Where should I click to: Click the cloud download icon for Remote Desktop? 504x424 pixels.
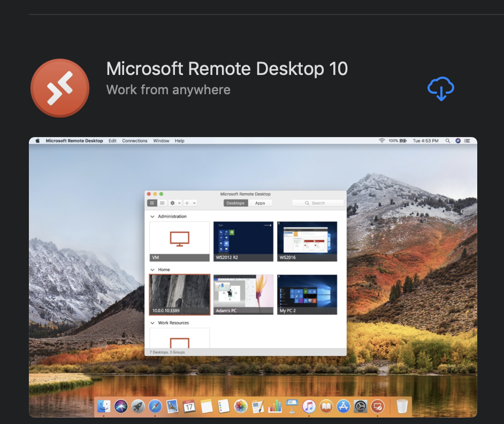441,88
